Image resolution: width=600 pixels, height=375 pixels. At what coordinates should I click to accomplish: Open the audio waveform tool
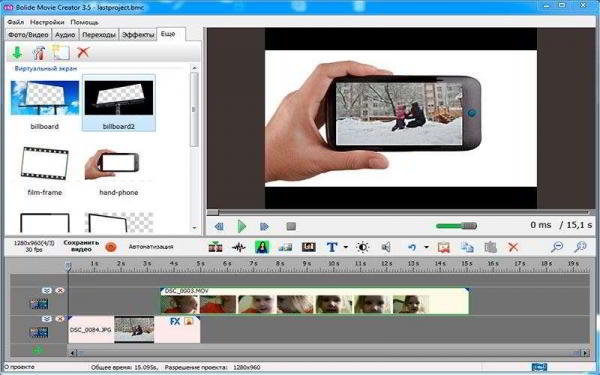(239, 247)
